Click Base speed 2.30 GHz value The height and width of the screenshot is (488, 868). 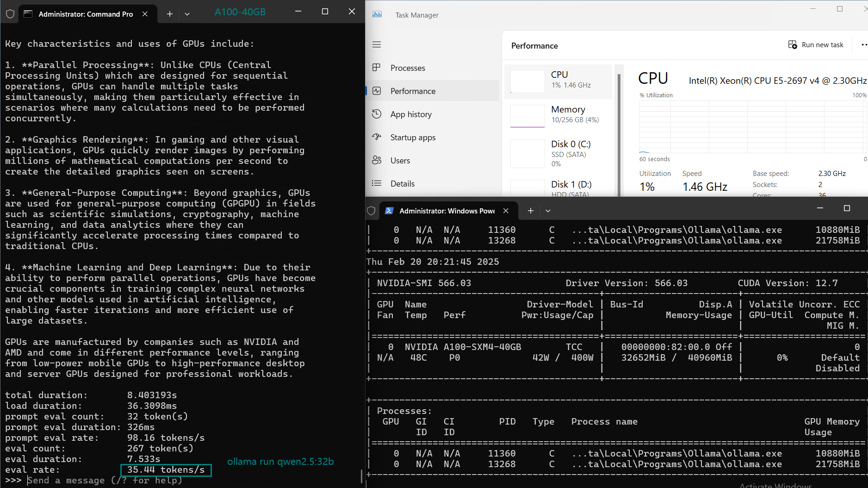point(832,174)
